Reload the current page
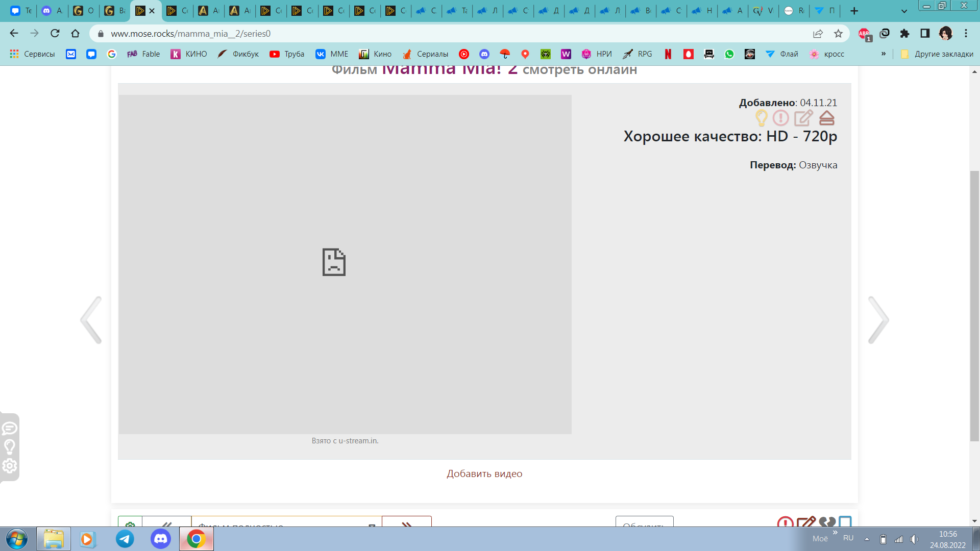The image size is (980, 551). [x=55, y=34]
